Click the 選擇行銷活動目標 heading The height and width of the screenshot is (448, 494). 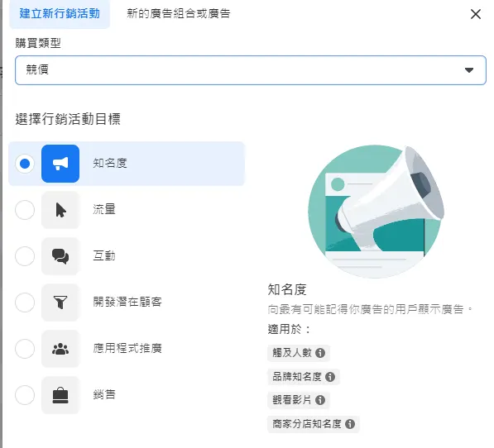click(x=68, y=119)
